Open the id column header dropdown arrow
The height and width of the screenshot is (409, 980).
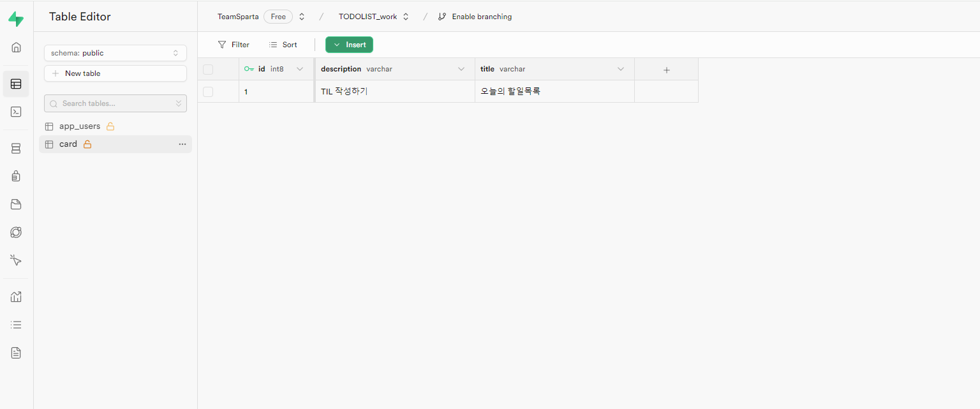point(300,69)
